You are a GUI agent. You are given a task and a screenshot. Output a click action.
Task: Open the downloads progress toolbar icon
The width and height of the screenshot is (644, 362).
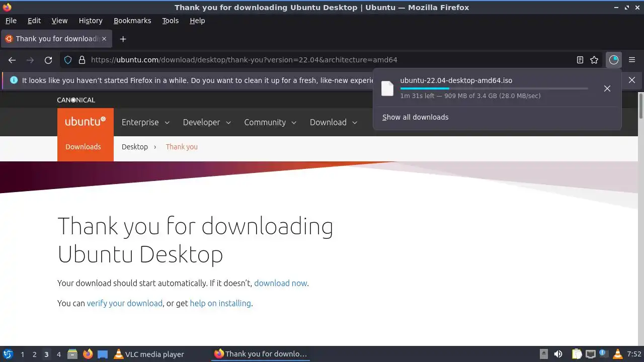pyautogui.click(x=614, y=60)
